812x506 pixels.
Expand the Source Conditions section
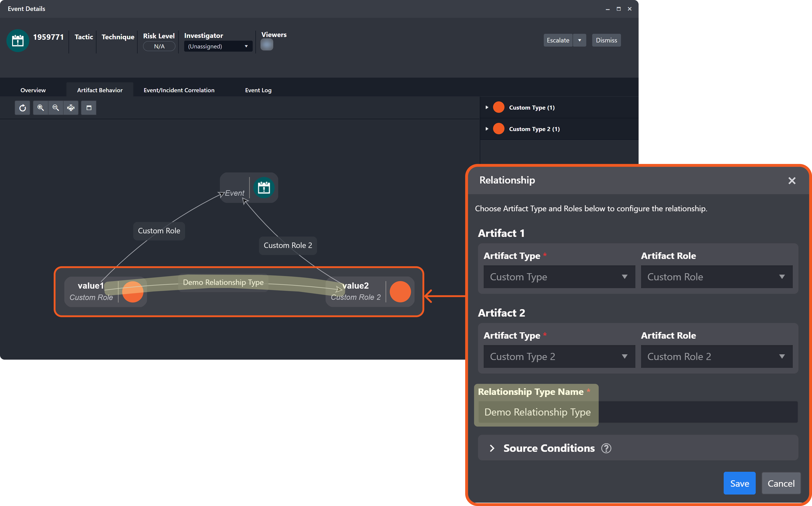[x=492, y=448]
